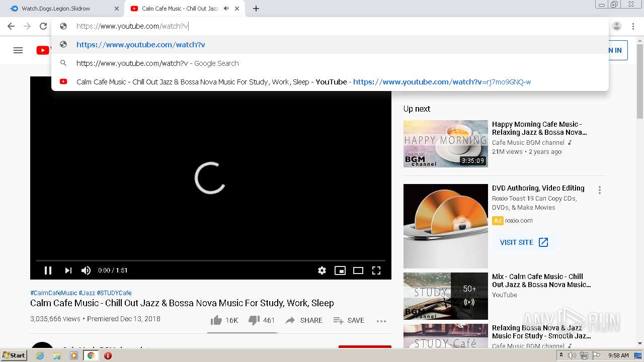
Task: Open the video settings gear
Action: (x=322, y=270)
